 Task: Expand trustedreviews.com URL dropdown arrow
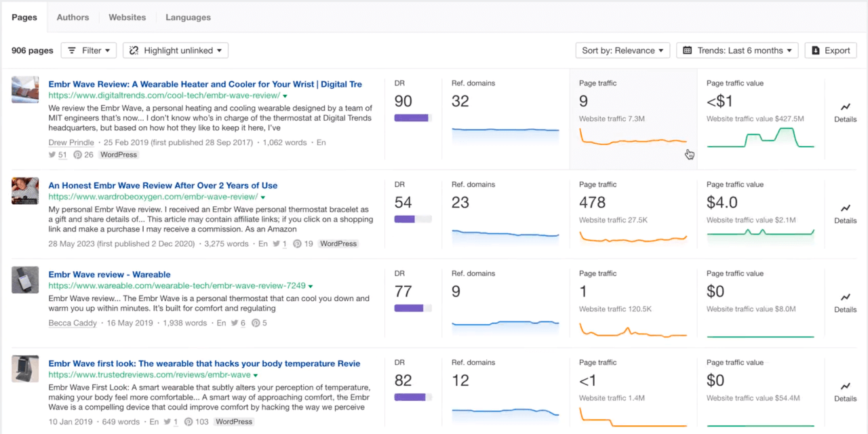[256, 376]
